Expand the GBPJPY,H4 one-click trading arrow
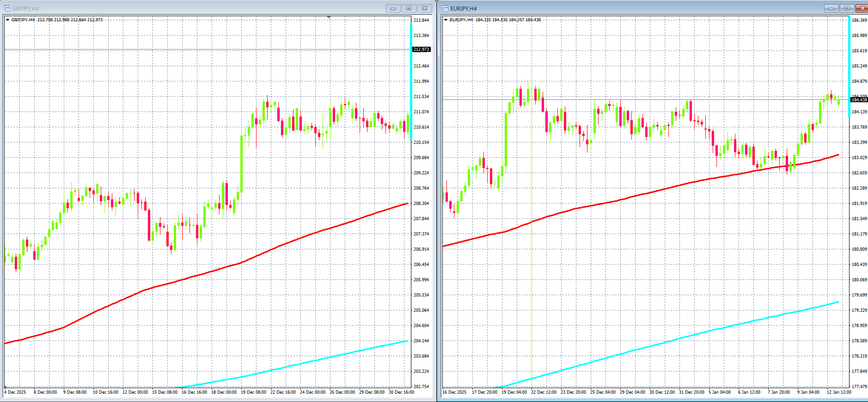The image size is (868, 402). [7, 20]
